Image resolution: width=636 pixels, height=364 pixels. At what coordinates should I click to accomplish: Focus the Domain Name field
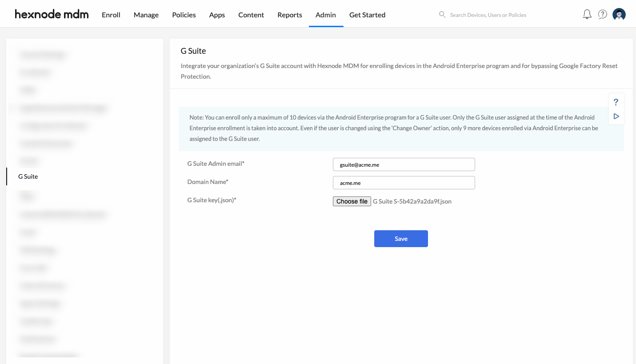404,183
